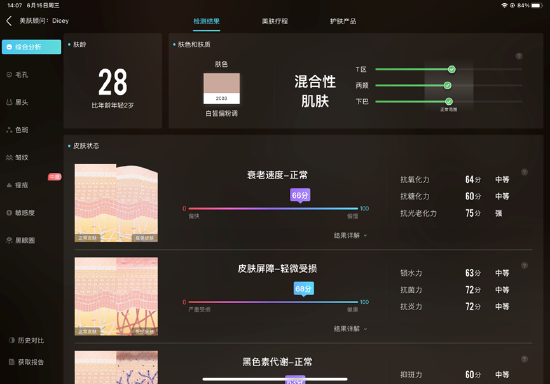The image size is (550, 384).
Task: Open the 皱纹 analysis section
Action: 18,157
